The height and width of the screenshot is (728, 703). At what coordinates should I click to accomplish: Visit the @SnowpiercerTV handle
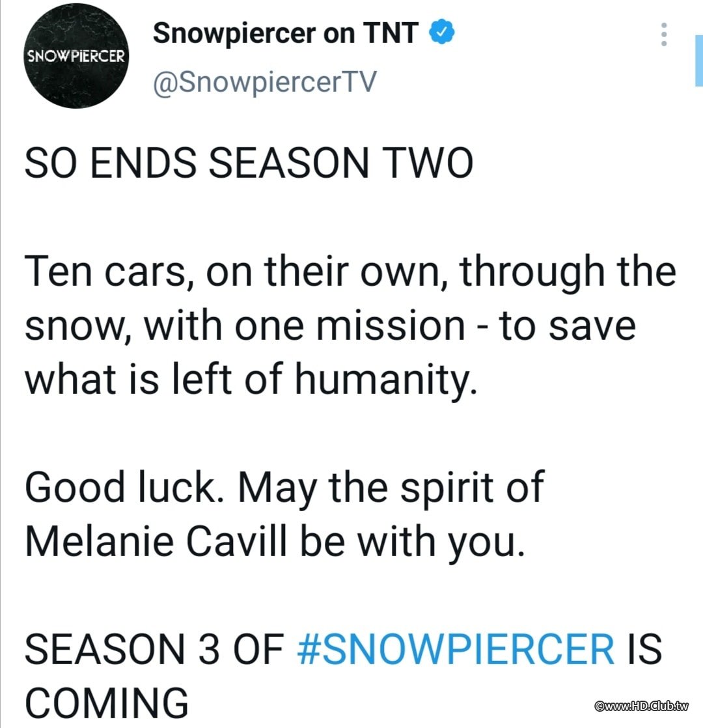pos(264,83)
